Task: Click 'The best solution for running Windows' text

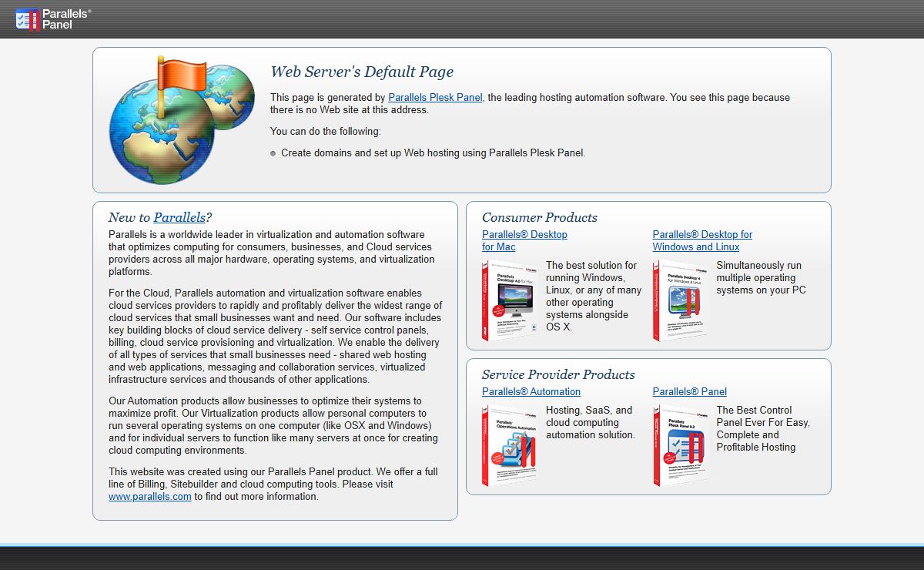Action: coord(594,296)
